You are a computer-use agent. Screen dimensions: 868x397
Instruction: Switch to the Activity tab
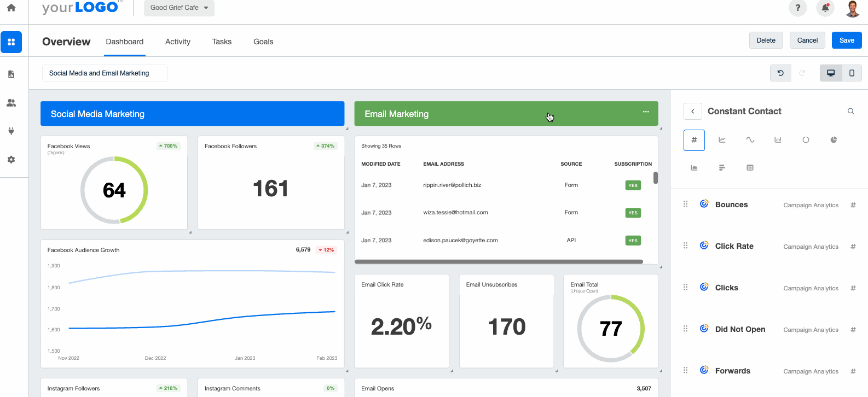[x=178, y=42]
